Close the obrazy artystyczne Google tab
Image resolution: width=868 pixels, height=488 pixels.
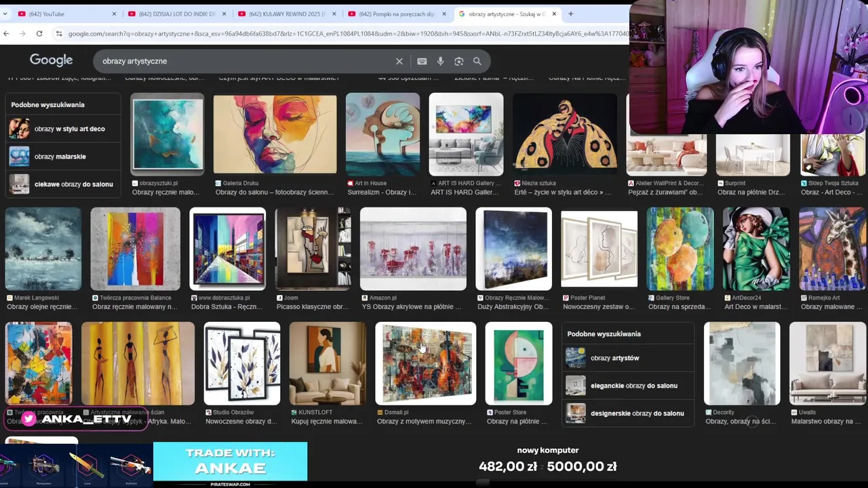554,14
